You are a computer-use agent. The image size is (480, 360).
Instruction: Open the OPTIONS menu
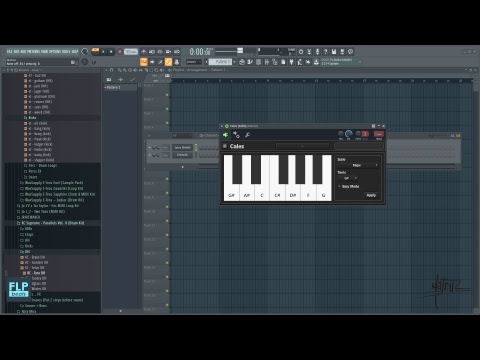point(55,52)
